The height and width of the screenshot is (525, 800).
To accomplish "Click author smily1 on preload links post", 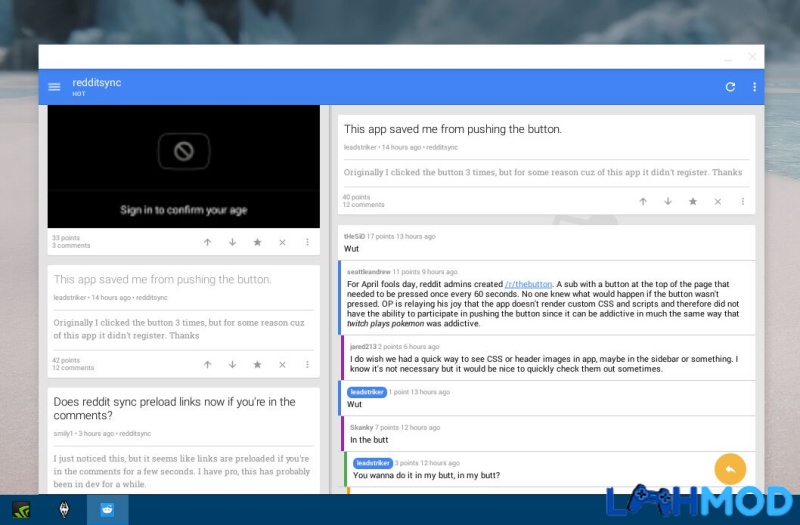I will (x=63, y=433).
